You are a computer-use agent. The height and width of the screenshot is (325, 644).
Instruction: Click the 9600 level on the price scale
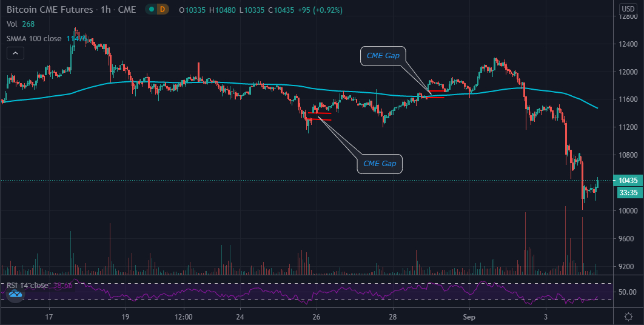[x=628, y=239]
